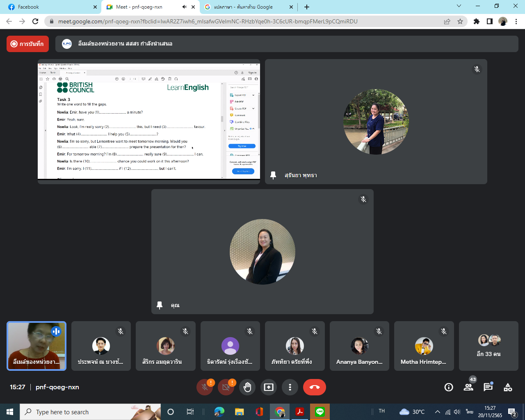Screen dimensions: 525x420
Task: Toggle the microphone button
Action: 205,387
